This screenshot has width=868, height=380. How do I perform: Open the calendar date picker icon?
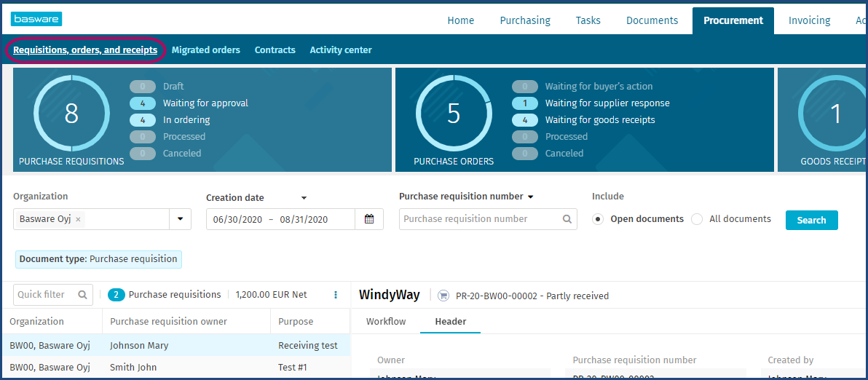click(x=369, y=219)
